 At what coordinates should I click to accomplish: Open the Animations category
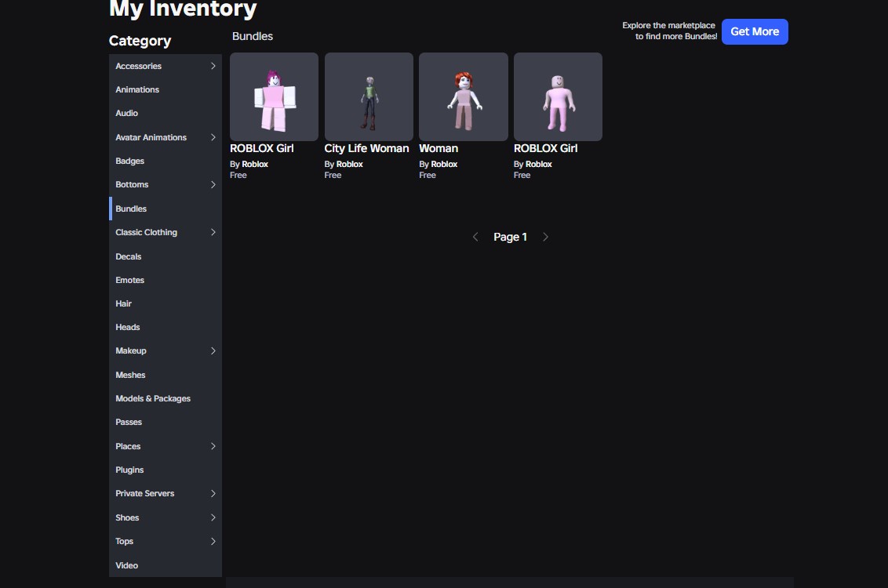pyautogui.click(x=166, y=89)
